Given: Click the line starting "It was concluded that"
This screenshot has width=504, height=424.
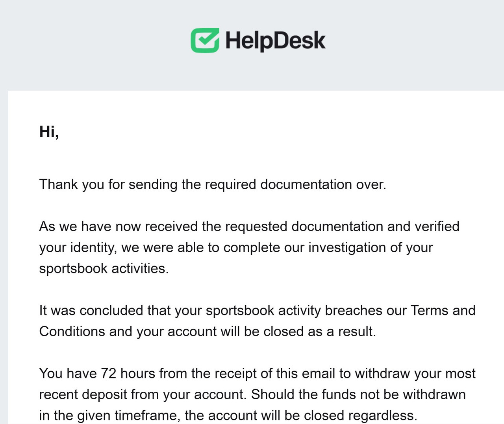Looking at the screenshot, I should pyautogui.click(x=257, y=311).
